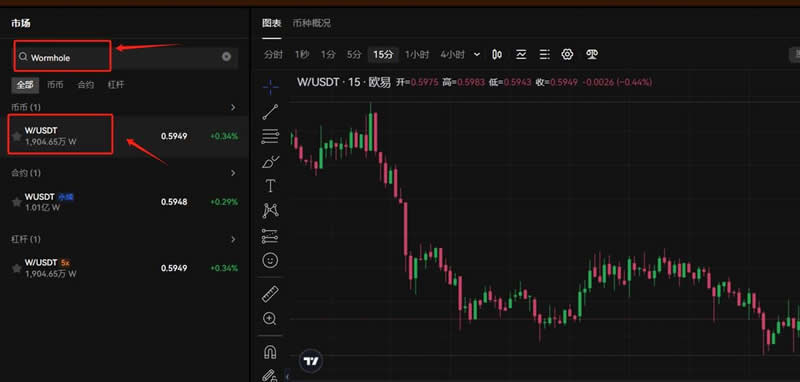Expand the 币币 section chevron
The height and width of the screenshot is (382, 800).
tap(233, 108)
